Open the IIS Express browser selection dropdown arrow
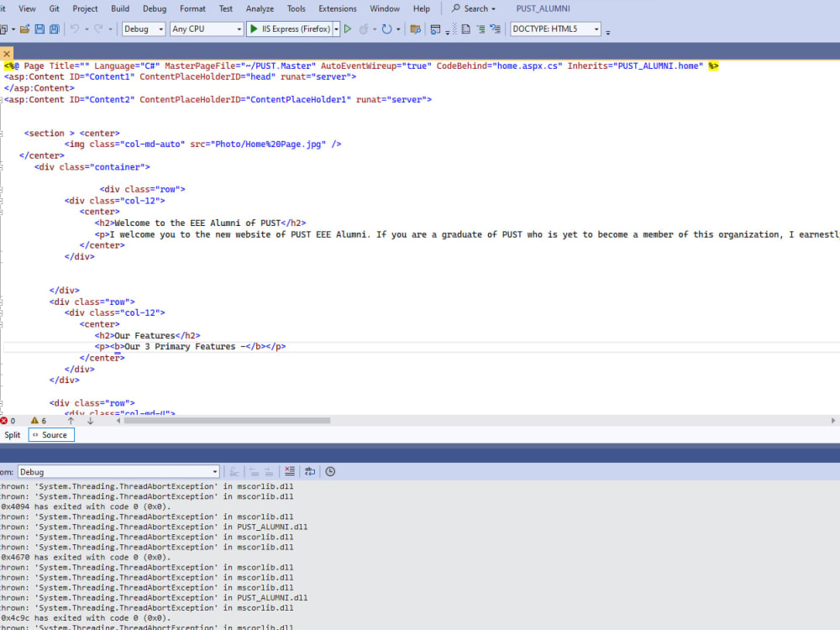This screenshot has width=840, height=630. point(337,29)
